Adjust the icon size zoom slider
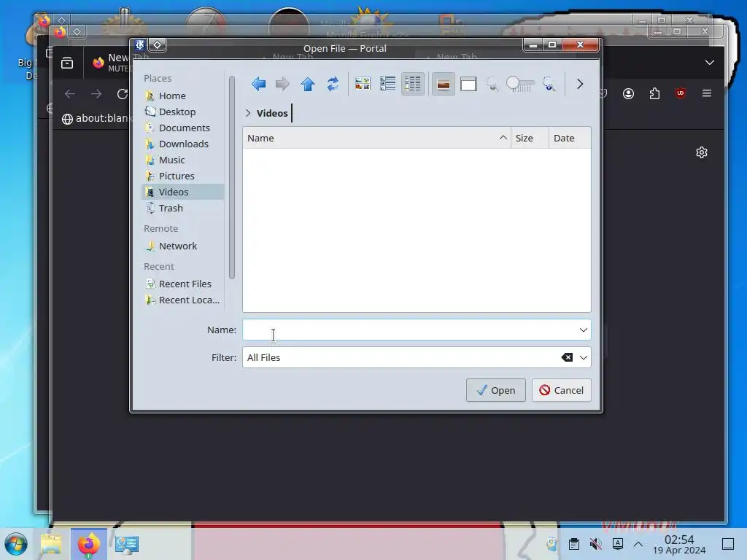This screenshot has height=560, width=747. click(520, 85)
